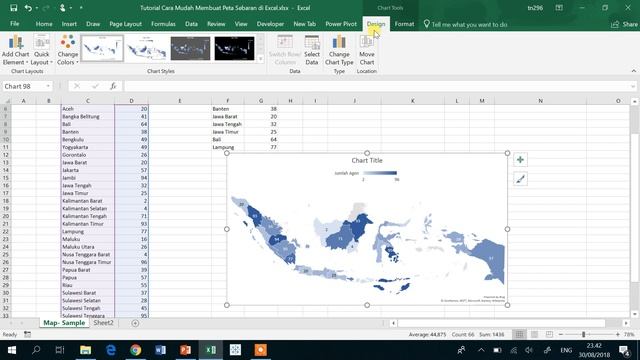Switch to Power Pivot tab
The width and height of the screenshot is (640, 360).
tap(341, 24)
